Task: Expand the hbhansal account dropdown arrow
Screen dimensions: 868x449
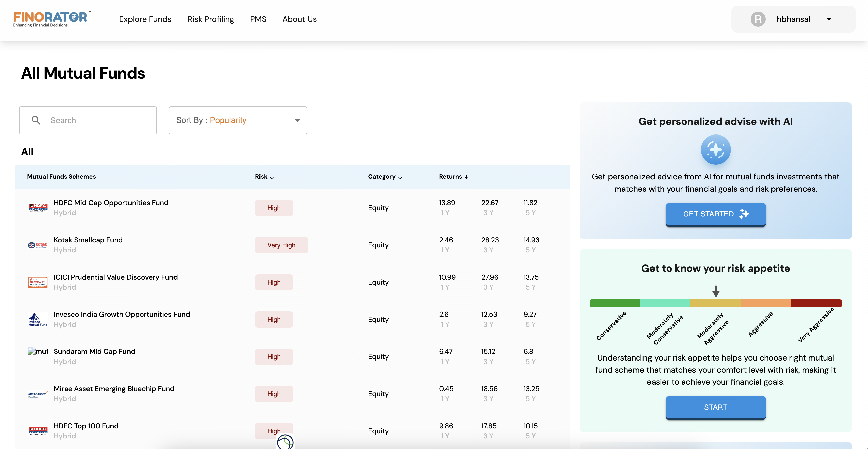Action: [x=829, y=19]
